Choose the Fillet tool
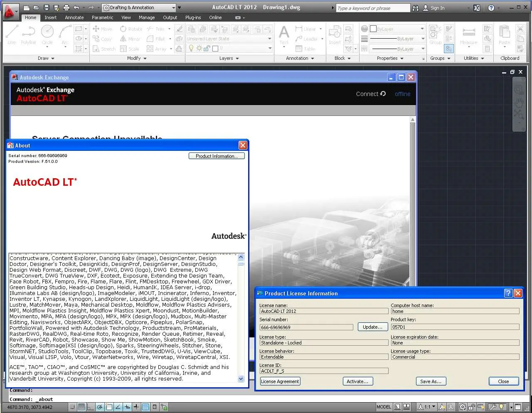Image resolution: width=532 pixels, height=413 pixels. tap(156, 39)
